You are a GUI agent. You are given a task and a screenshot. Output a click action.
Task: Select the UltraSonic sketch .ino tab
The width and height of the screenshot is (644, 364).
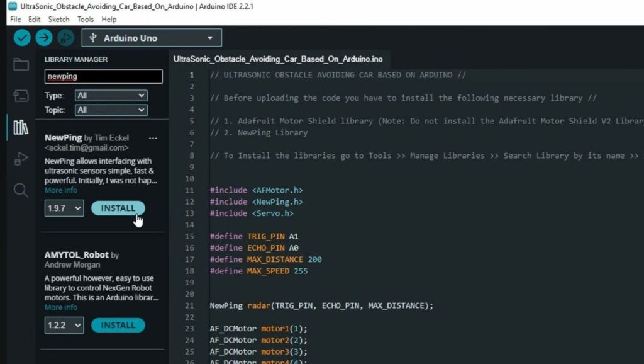click(x=277, y=59)
